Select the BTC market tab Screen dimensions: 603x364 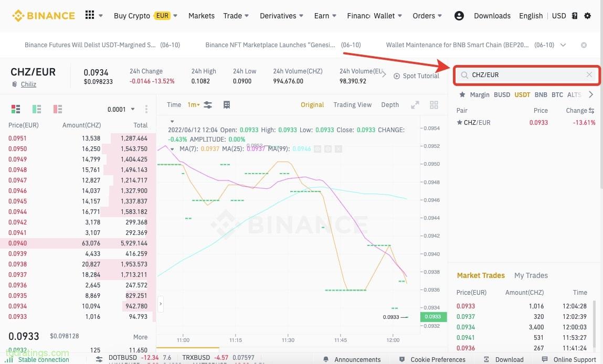pos(557,94)
